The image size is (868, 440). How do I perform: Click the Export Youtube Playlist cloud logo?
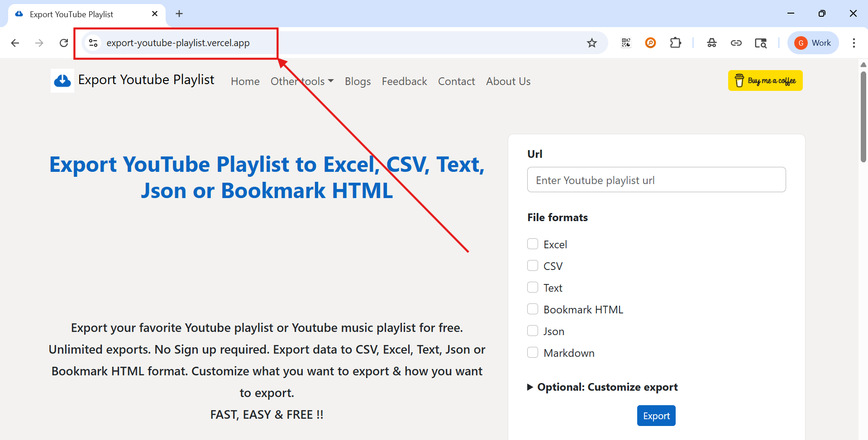[x=62, y=80]
